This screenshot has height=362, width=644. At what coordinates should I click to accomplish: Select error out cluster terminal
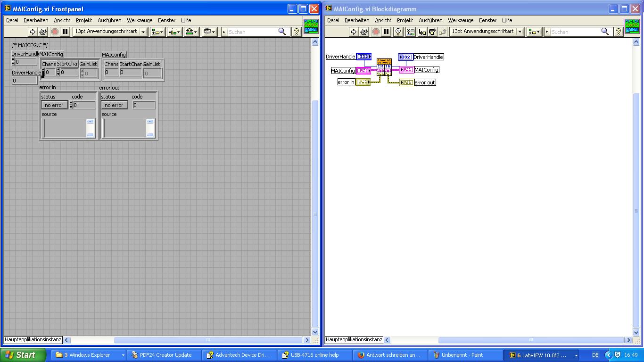click(x=407, y=82)
